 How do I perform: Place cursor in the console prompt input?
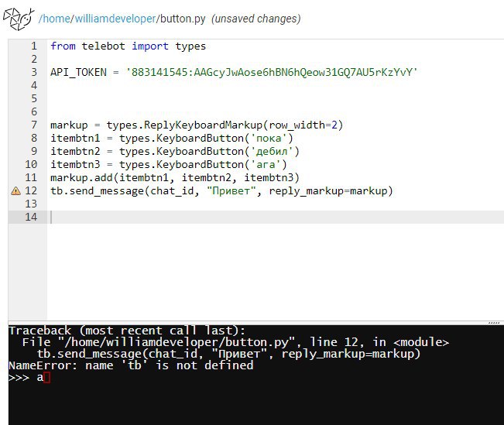pyautogui.click(x=46, y=378)
